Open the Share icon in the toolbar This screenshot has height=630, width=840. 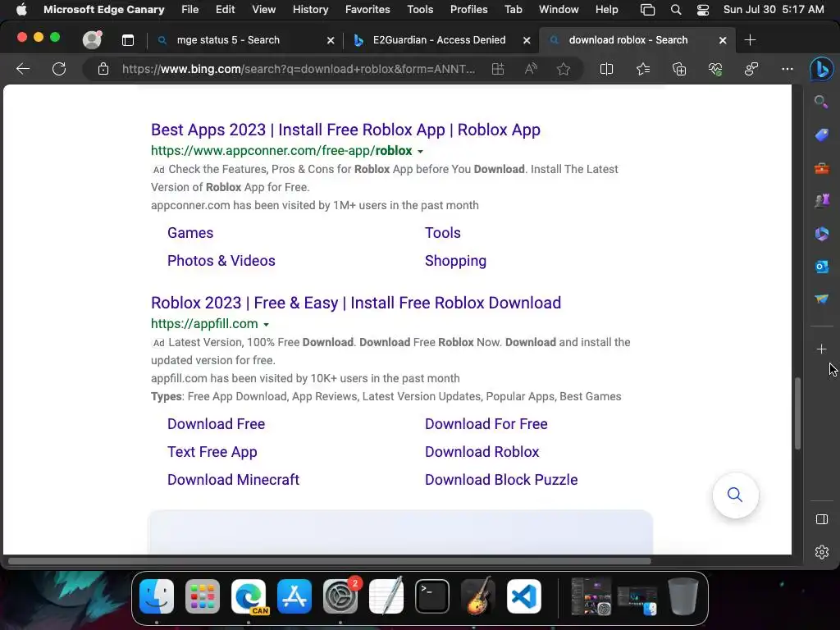pos(751,69)
